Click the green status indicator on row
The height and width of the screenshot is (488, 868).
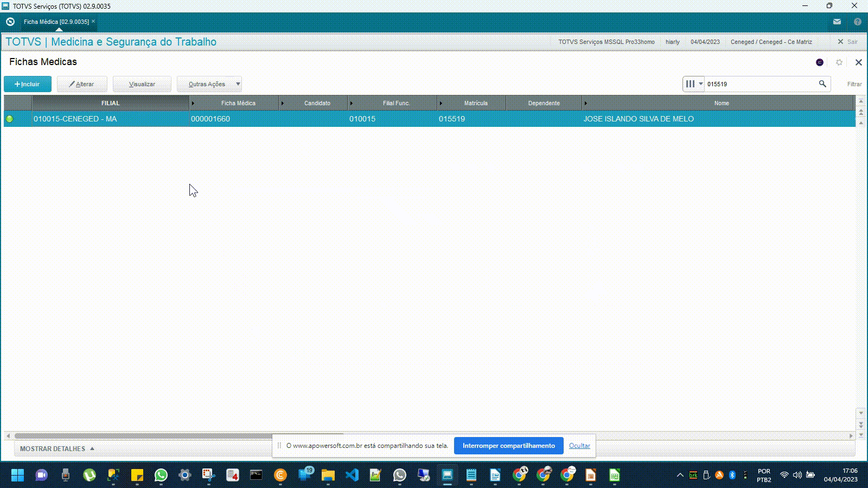click(x=10, y=119)
